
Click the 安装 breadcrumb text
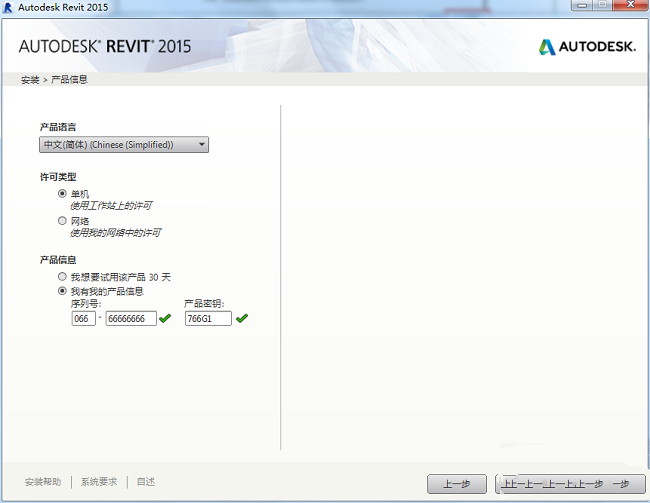tap(30, 80)
